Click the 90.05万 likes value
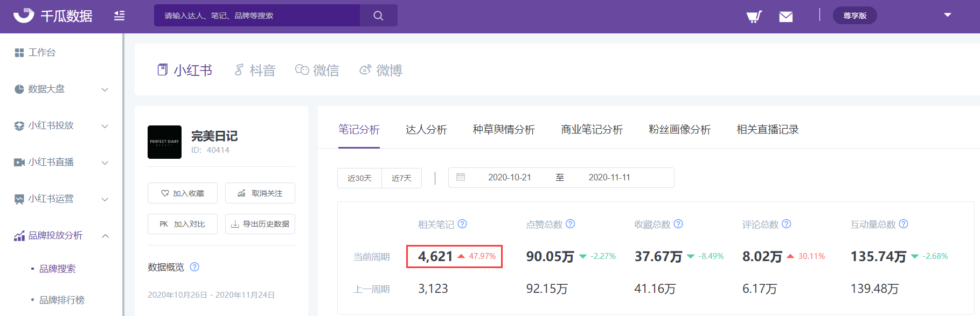The height and width of the screenshot is (316, 980). point(550,256)
